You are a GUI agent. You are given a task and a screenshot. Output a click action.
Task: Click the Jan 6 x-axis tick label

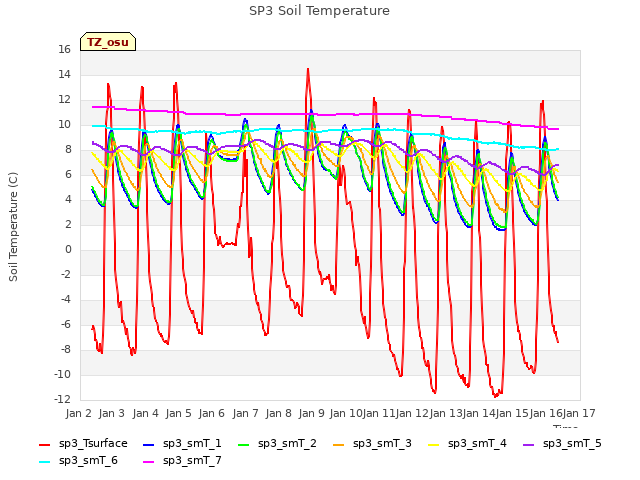[x=211, y=413]
